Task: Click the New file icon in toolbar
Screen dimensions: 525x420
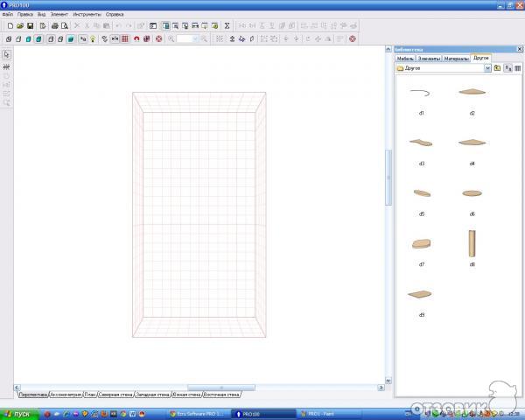Action: coord(9,26)
